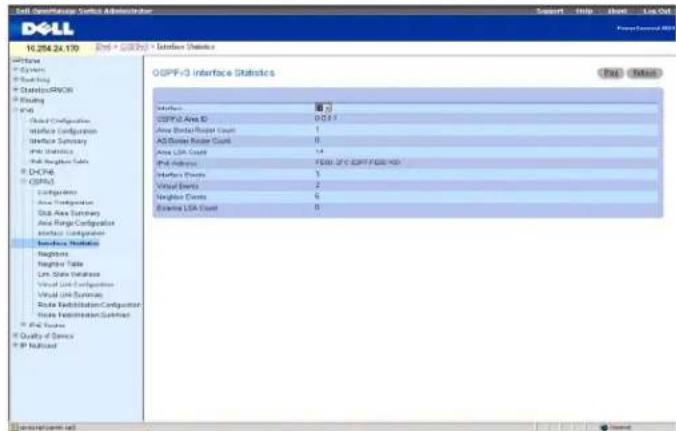Click the OSPFv3 Area ID row label
Screen dimensions: 676x431
(x=182, y=119)
